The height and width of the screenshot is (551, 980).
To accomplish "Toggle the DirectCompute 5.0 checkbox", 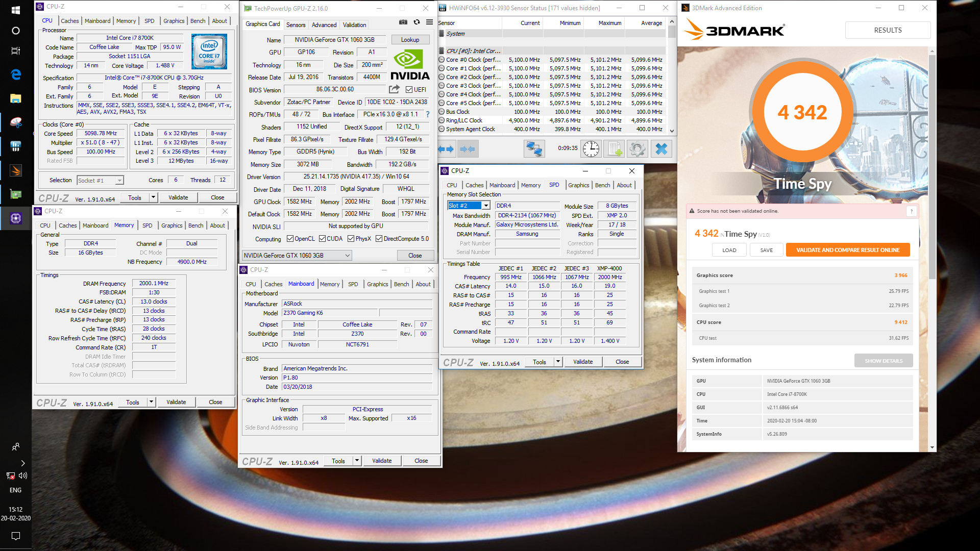I will [379, 239].
